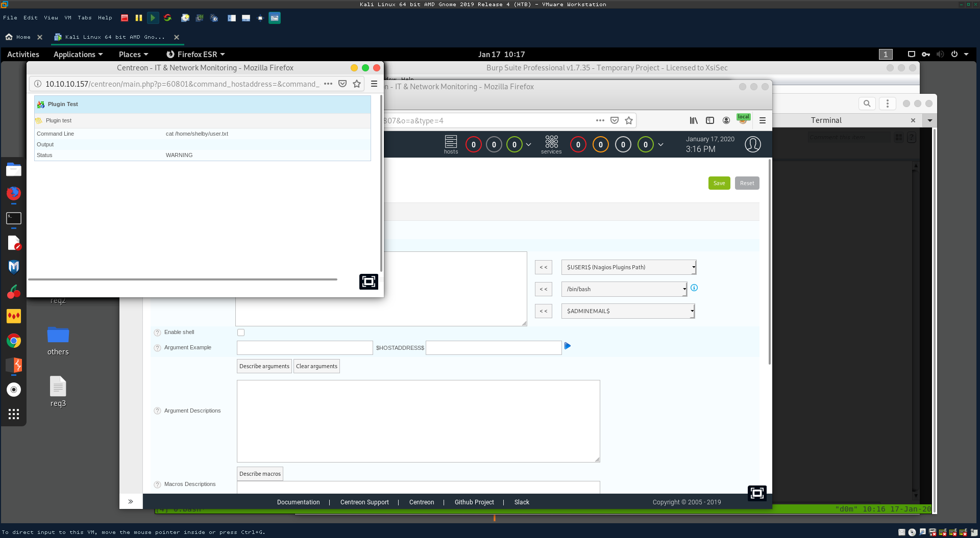Click the green power on play icon

pos(153,18)
